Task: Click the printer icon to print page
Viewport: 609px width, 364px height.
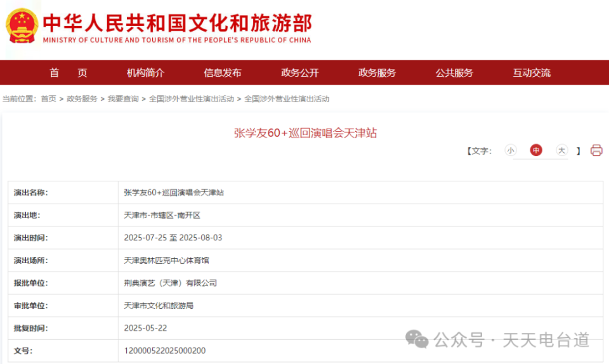Action: click(596, 150)
